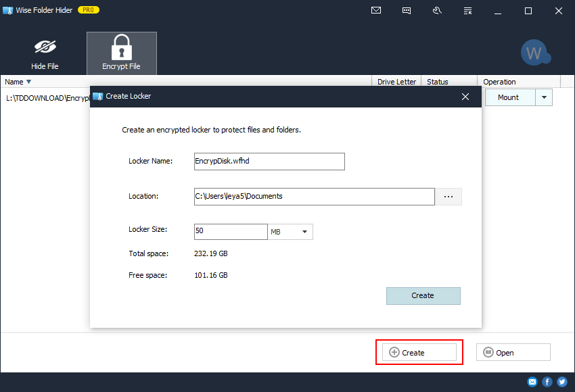Maximize the Wise Folder Hider window
The image size is (575, 392).
[x=528, y=11]
